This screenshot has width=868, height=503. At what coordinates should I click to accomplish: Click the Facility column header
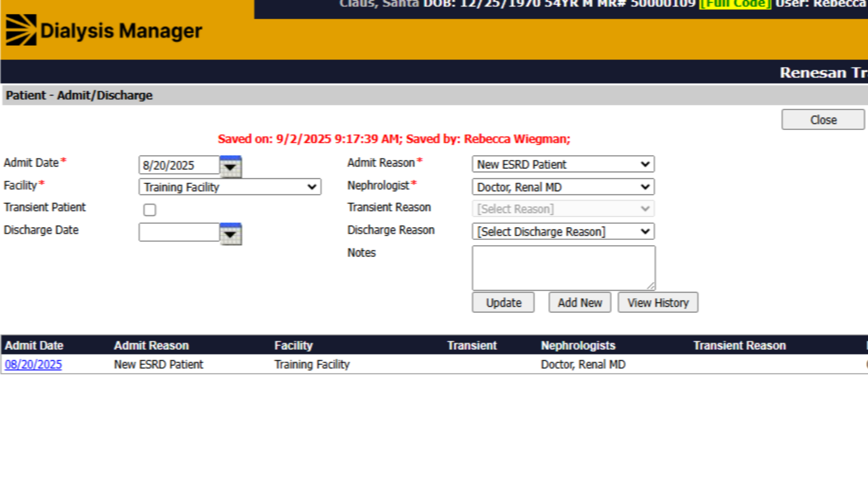294,345
